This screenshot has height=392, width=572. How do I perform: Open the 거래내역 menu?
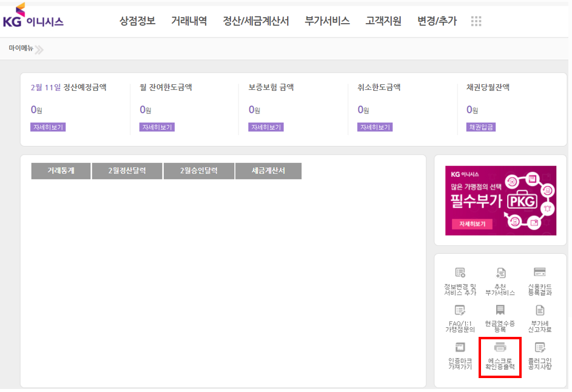coord(189,21)
